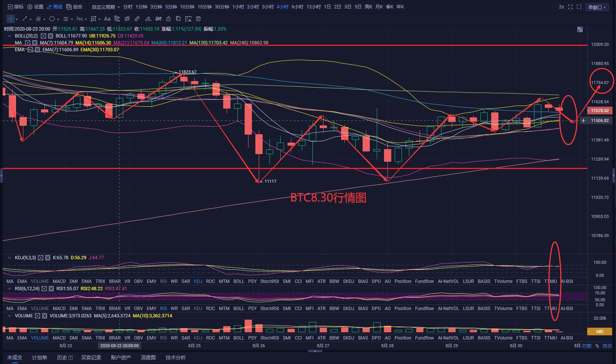Click the copy drawings icon
This screenshot has width=616, height=364.
(x=178, y=19)
